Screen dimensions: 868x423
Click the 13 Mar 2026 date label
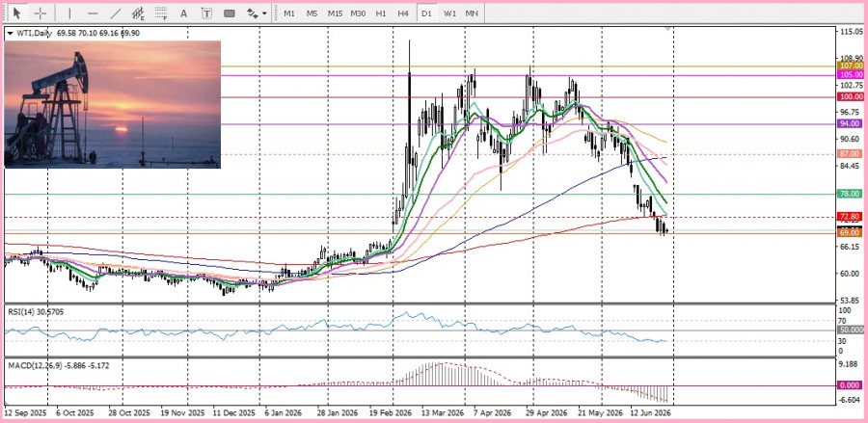(443, 413)
